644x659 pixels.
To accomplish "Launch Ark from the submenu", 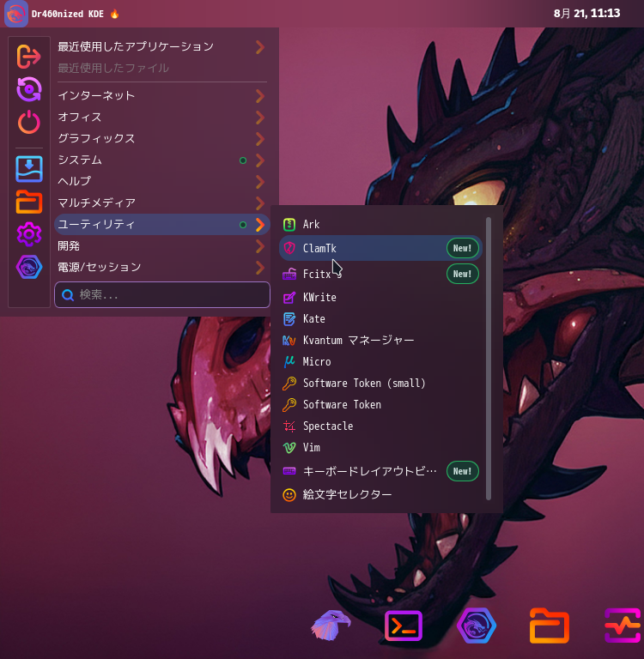I will [380, 225].
